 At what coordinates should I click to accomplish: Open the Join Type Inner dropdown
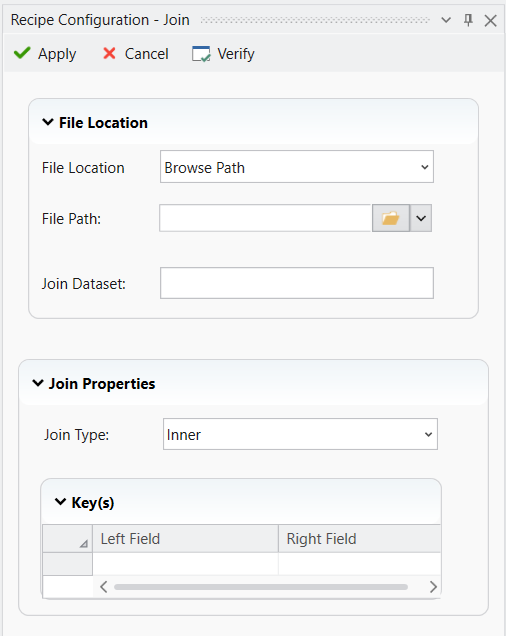[300, 434]
